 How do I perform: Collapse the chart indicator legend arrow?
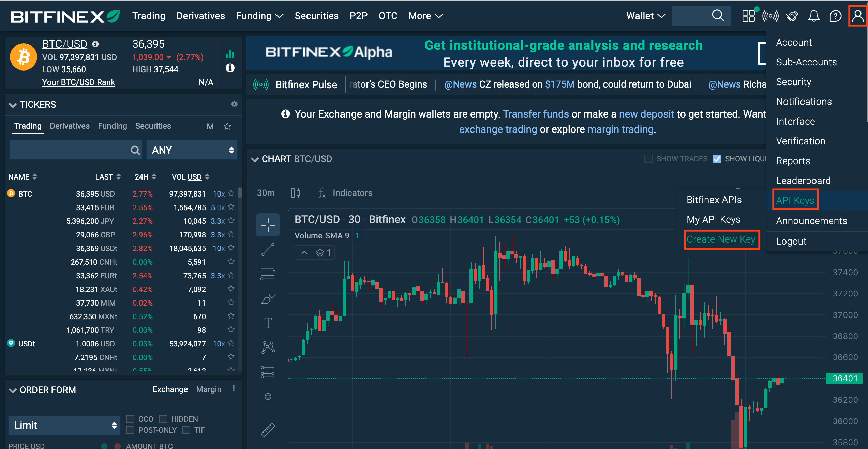(304, 252)
